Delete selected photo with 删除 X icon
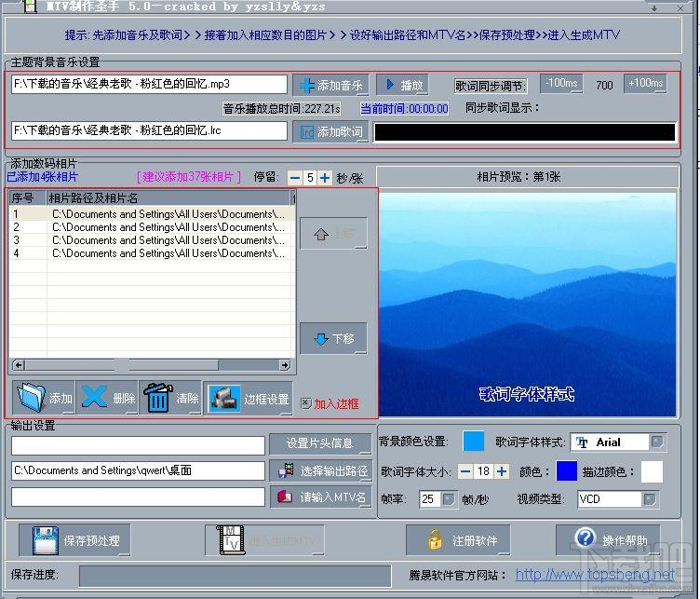This screenshot has width=700, height=599. tap(108, 397)
